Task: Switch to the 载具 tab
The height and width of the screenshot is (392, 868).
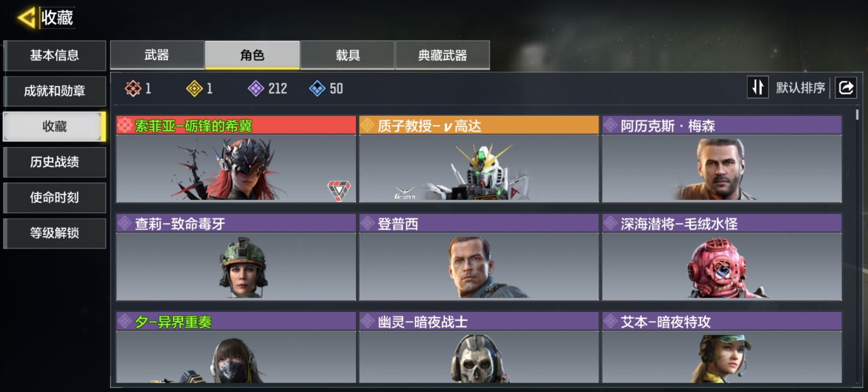Action: pyautogui.click(x=347, y=55)
